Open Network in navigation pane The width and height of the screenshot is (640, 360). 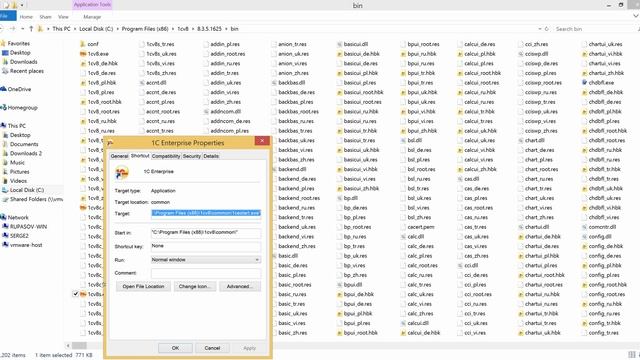(18, 218)
